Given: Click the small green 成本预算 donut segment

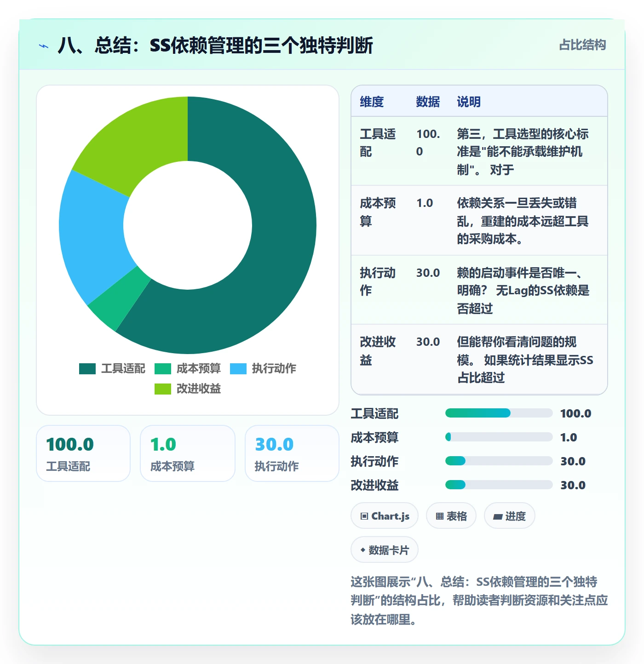Looking at the screenshot, I should point(121,299).
